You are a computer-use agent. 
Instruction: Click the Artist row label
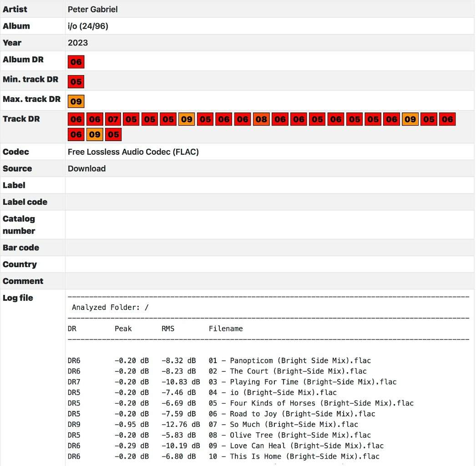(15, 10)
